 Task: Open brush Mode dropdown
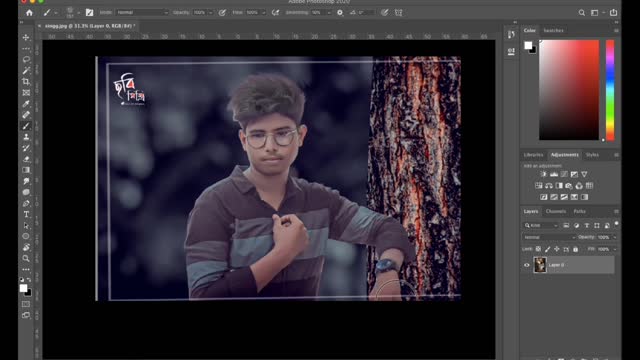tap(142, 13)
